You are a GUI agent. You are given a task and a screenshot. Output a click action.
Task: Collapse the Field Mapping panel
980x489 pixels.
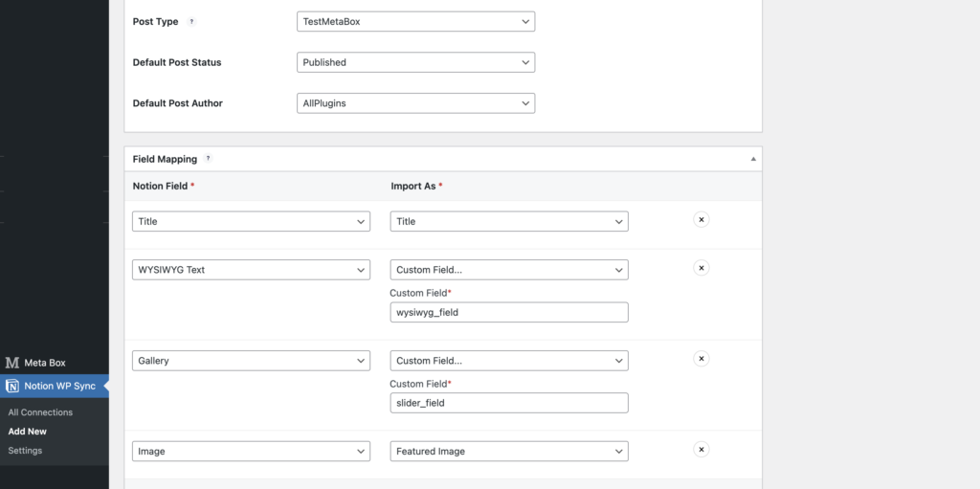[x=753, y=159]
